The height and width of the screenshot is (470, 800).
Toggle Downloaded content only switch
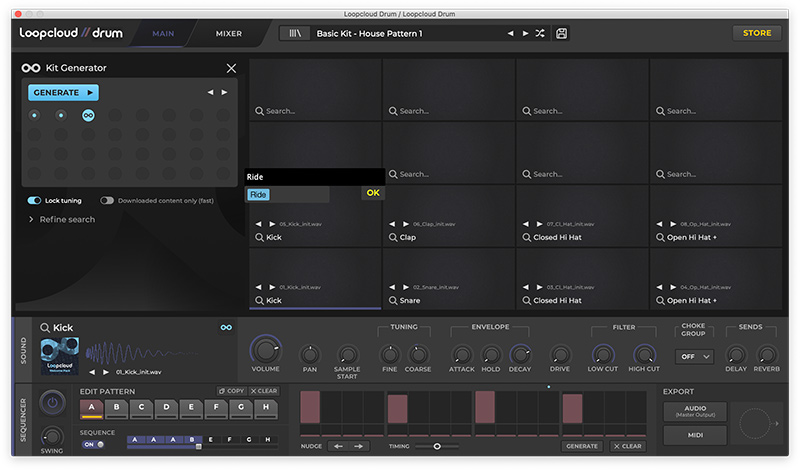coord(107,201)
